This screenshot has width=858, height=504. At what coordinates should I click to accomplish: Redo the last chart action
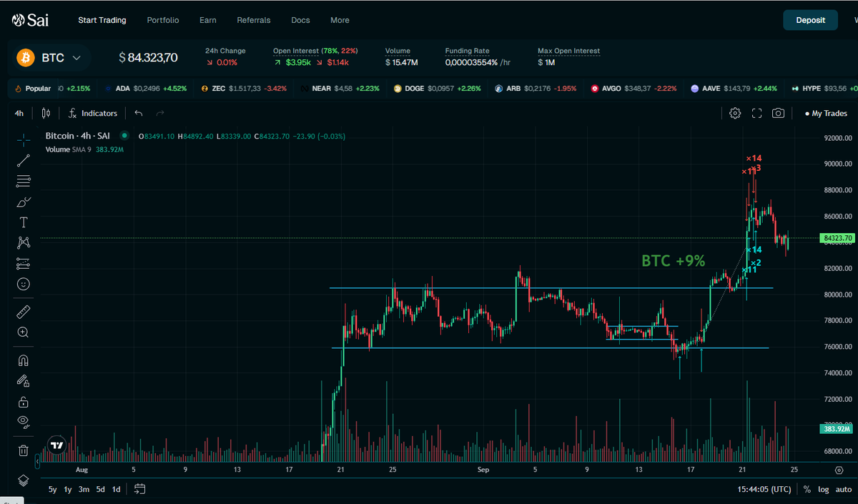[x=160, y=113]
